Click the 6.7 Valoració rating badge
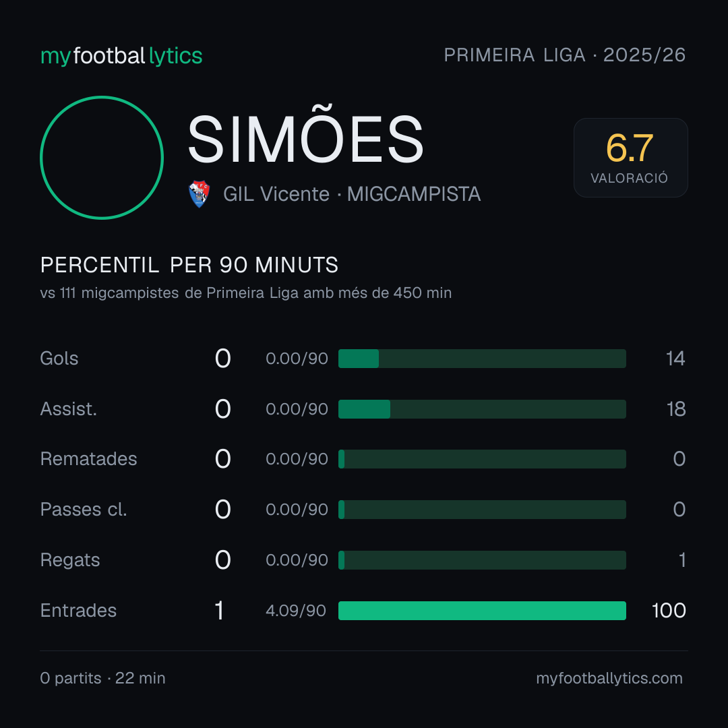 point(630,158)
